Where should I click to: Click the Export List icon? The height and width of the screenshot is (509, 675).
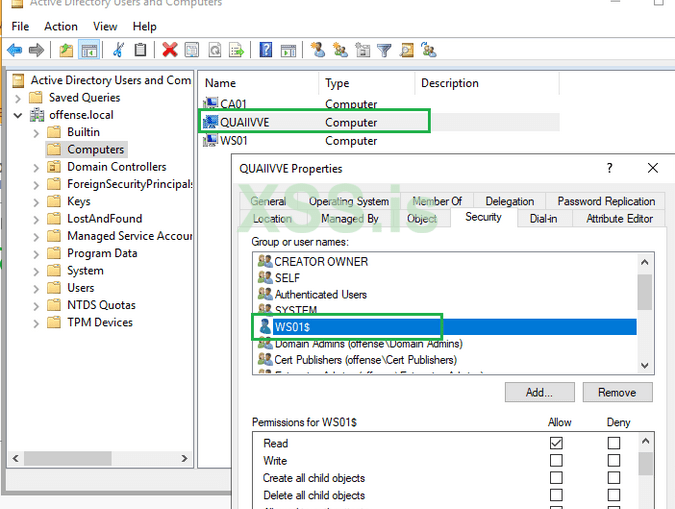tap(236, 50)
